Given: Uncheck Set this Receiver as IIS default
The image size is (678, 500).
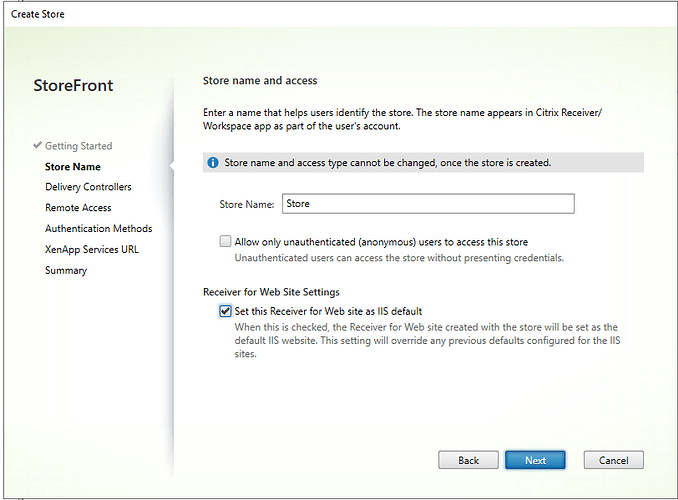Looking at the screenshot, I should click(226, 311).
